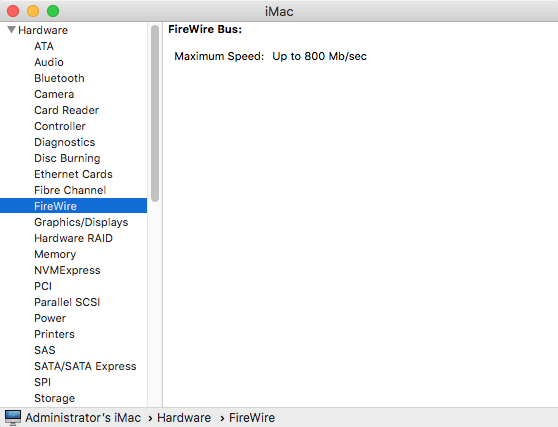Screen dimensions: 558x427
Task: Select Bluetooth in the hardware list
Action: [59, 78]
